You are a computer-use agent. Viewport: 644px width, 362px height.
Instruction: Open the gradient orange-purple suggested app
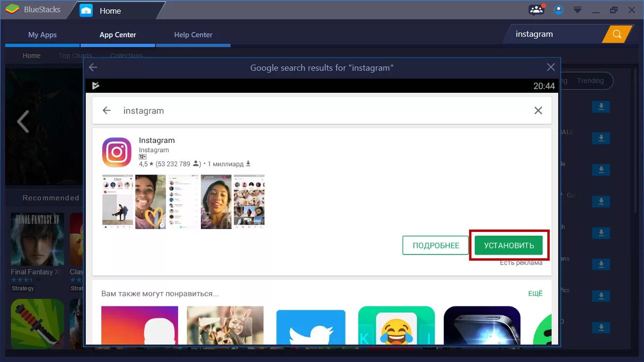point(140,325)
